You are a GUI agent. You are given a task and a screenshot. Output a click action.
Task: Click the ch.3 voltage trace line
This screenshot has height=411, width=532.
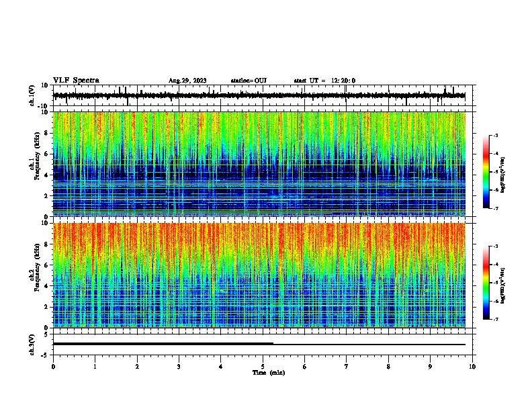(x=259, y=344)
